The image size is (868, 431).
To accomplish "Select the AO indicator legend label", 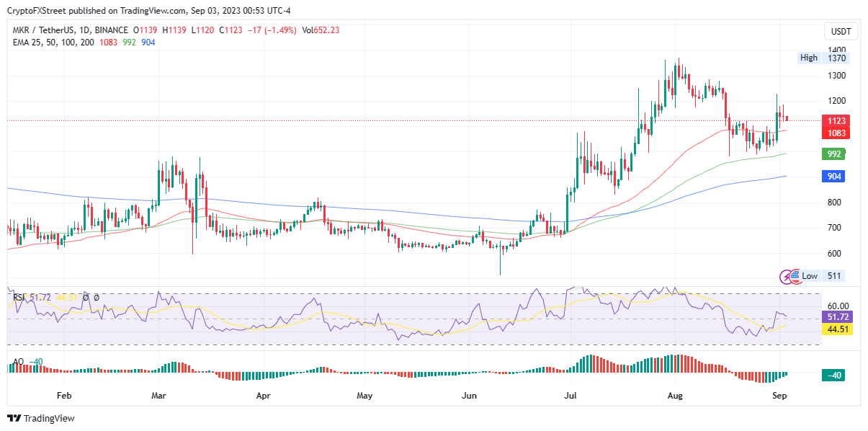I will (18, 361).
